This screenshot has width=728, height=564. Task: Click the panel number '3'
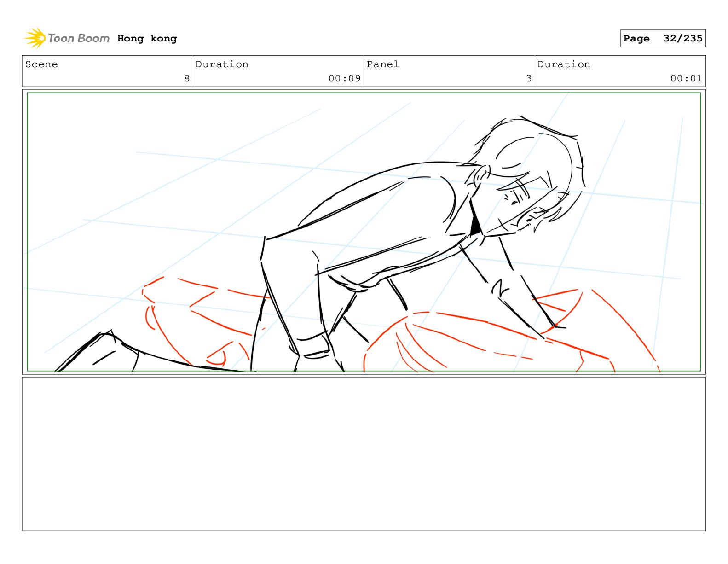click(529, 79)
